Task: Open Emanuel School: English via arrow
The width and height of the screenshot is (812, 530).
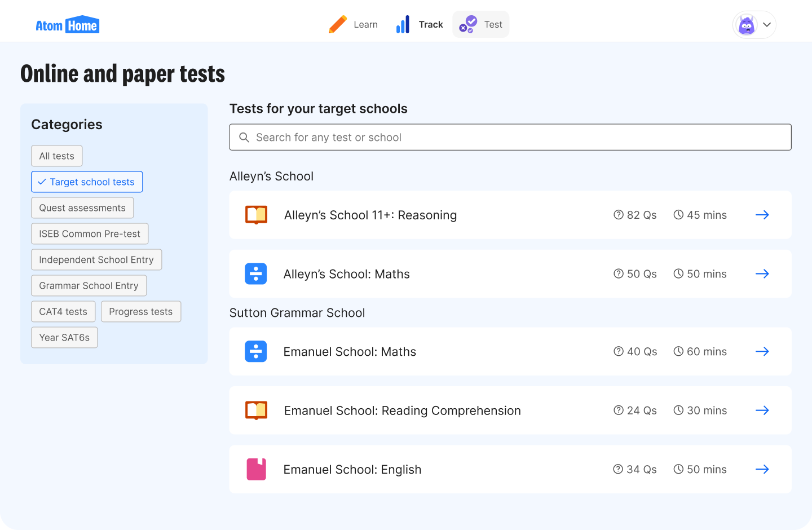Action: pyautogui.click(x=762, y=470)
